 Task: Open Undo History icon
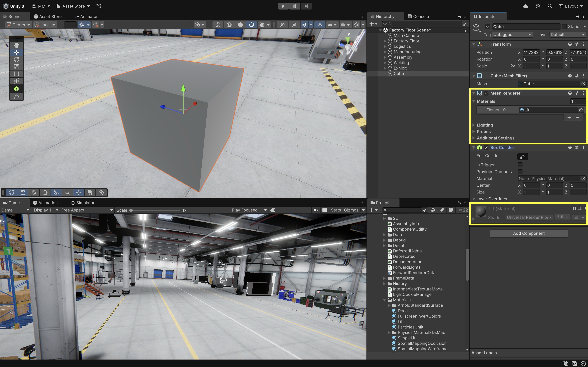(x=537, y=6)
